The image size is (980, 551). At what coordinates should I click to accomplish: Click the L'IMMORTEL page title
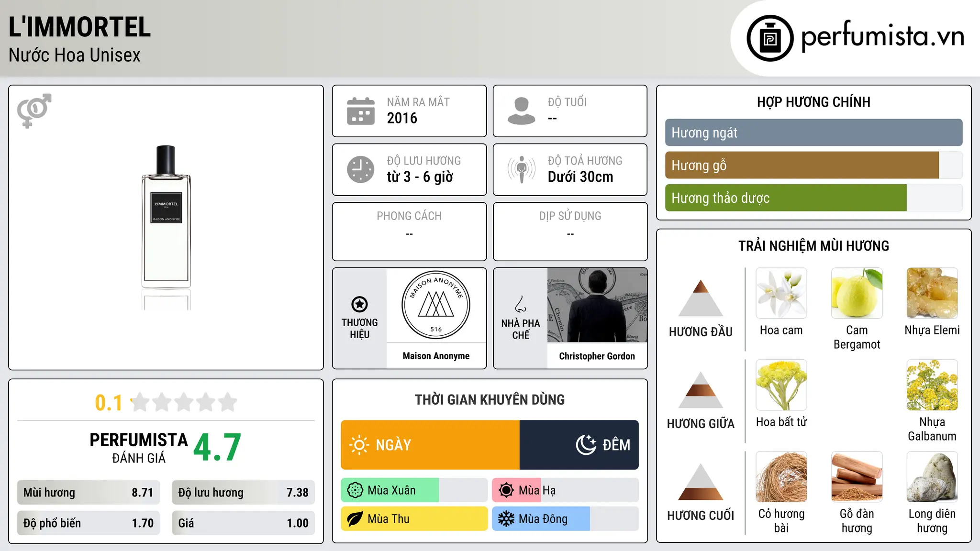coord(79,27)
